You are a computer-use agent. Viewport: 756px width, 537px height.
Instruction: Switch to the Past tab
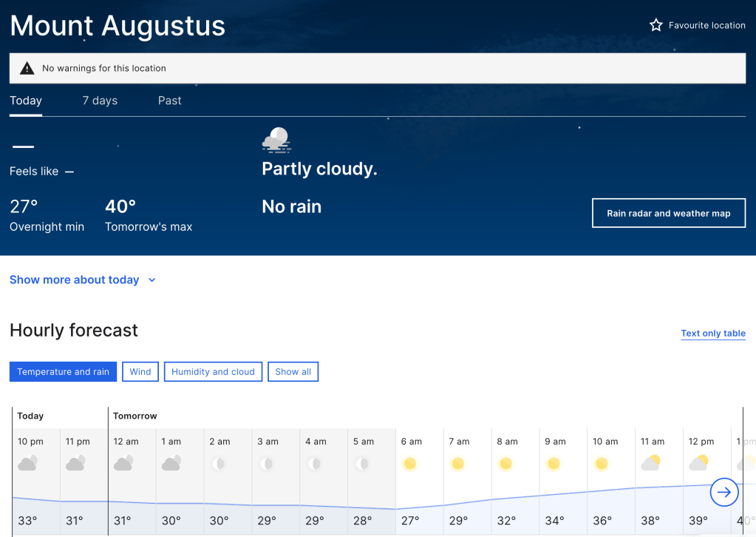click(169, 101)
